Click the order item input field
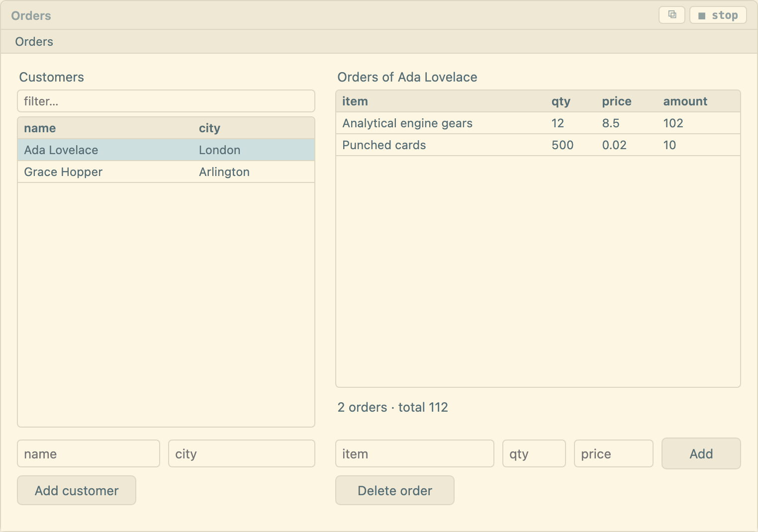This screenshot has width=758, height=532. point(415,453)
